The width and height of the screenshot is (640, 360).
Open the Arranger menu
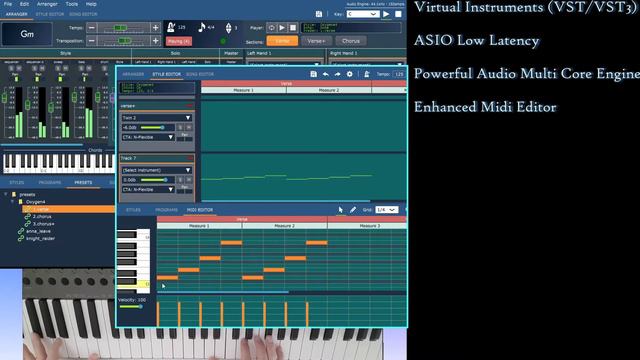tap(47, 4)
